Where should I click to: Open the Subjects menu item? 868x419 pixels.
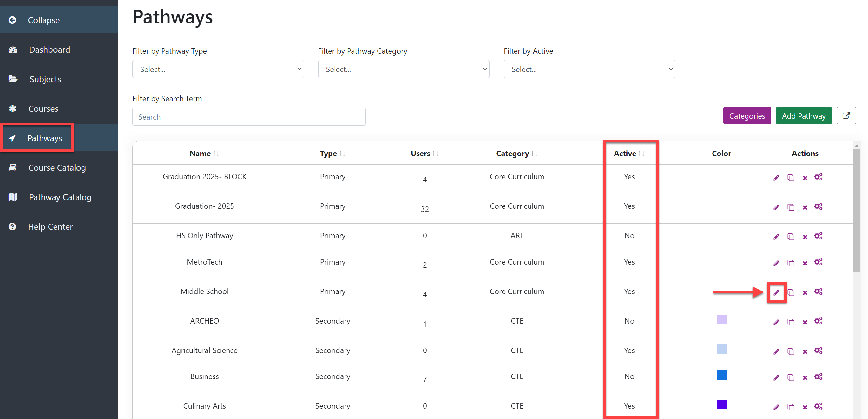click(45, 79)
